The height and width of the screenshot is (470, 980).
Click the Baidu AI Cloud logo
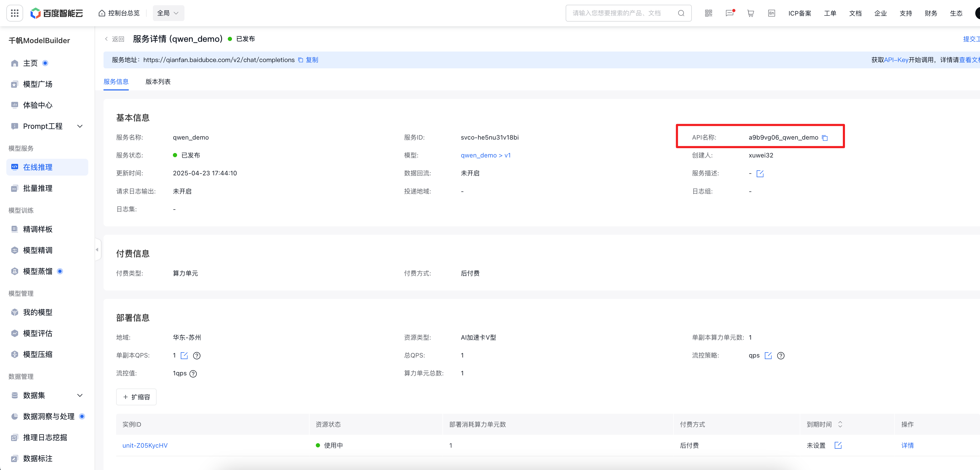tap(57, 13)
